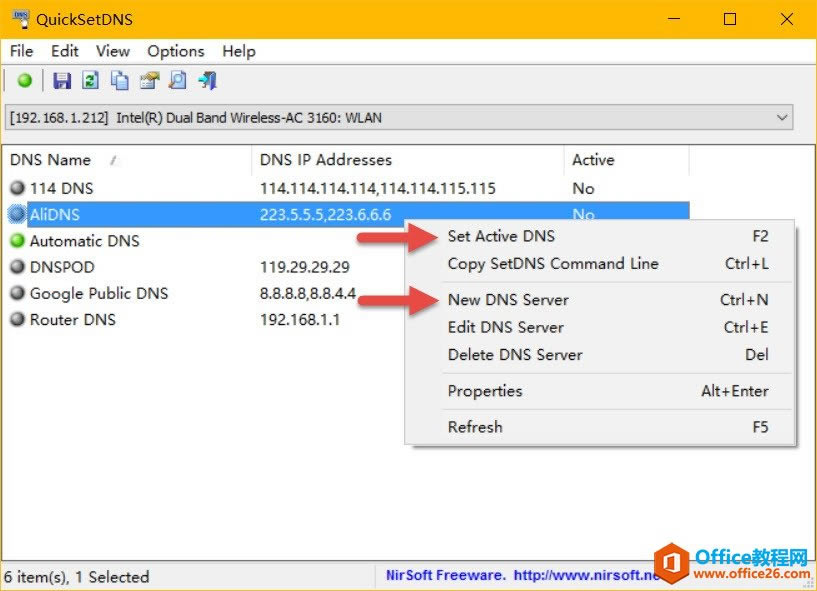Click the QuickSetDNS window title text
The height and width of the screenshot is (591, 817).
point(84,20)
